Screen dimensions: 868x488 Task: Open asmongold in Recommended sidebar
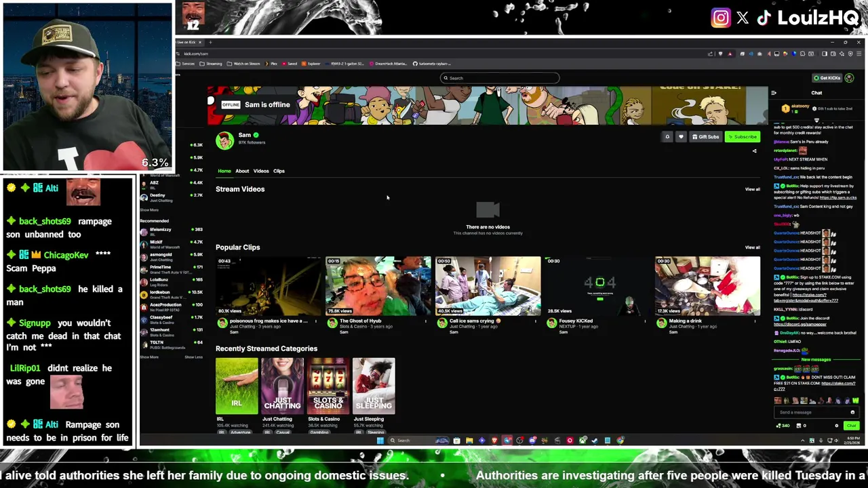(x=171, y=257)
